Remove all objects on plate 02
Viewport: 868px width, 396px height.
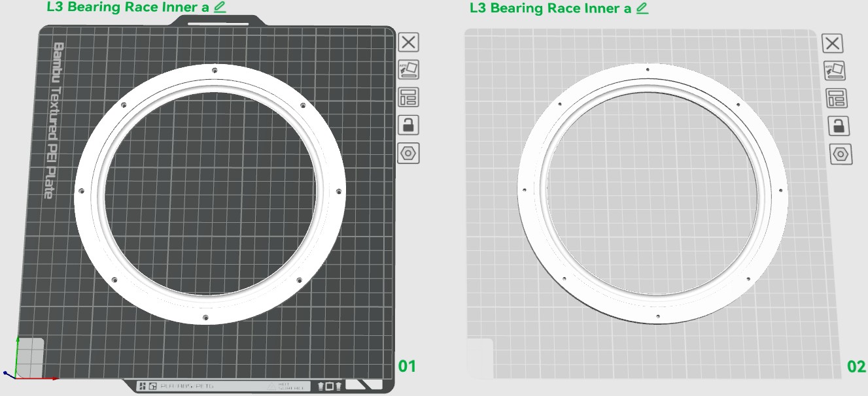(832, 44)
